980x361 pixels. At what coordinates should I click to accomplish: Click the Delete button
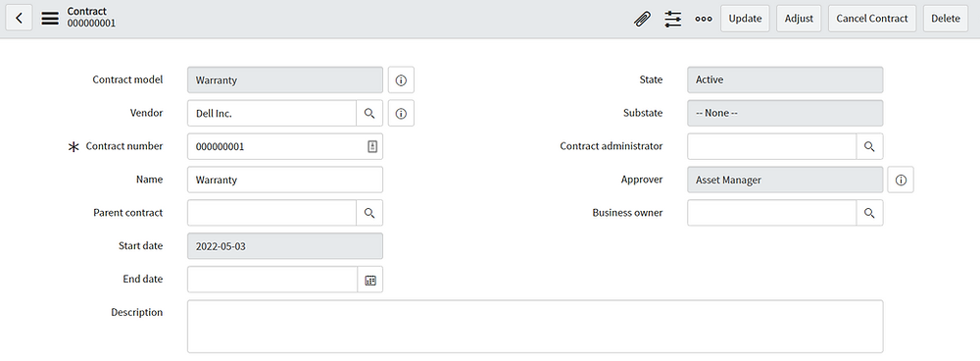[945, 18]
